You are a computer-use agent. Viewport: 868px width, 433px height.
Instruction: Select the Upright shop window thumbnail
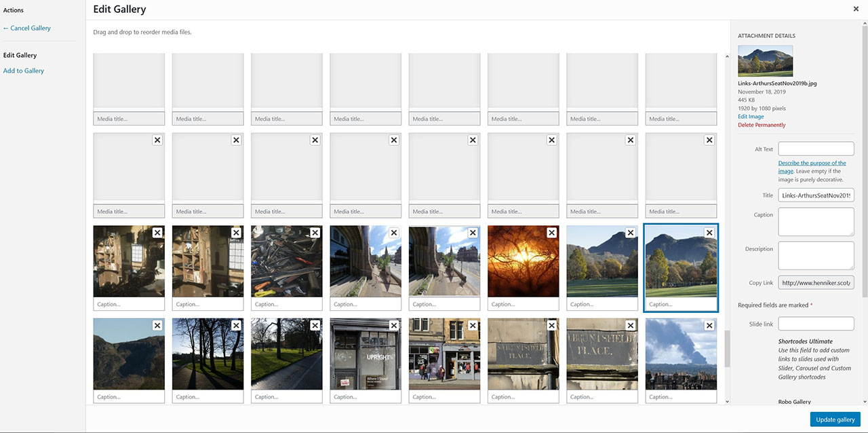366,354
